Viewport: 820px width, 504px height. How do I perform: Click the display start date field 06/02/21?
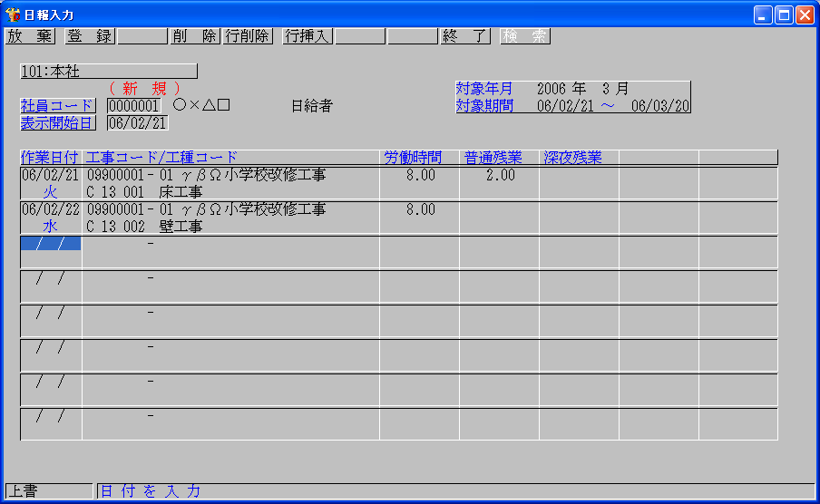(138, 123)
